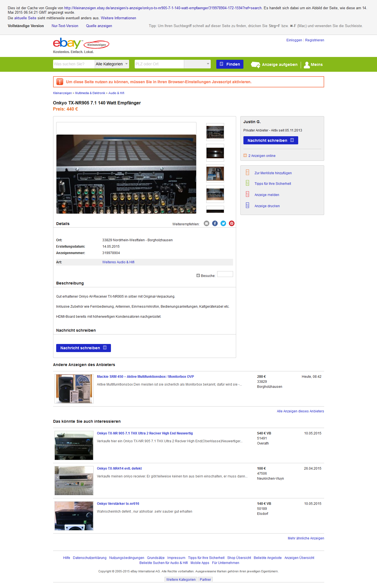Click the Anzeige aufgeben megaphone icon
377x588 pixels.
coord(255,64)
